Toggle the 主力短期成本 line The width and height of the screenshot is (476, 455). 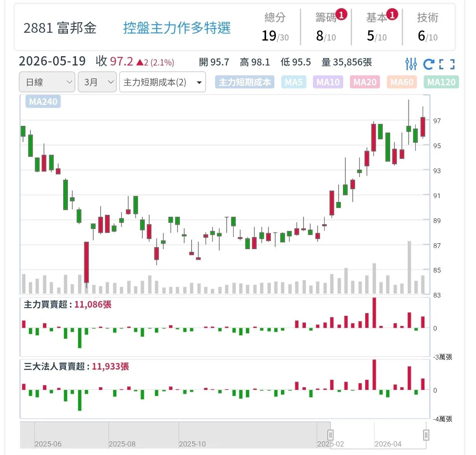pyautogui.click(x=245, y=82)
